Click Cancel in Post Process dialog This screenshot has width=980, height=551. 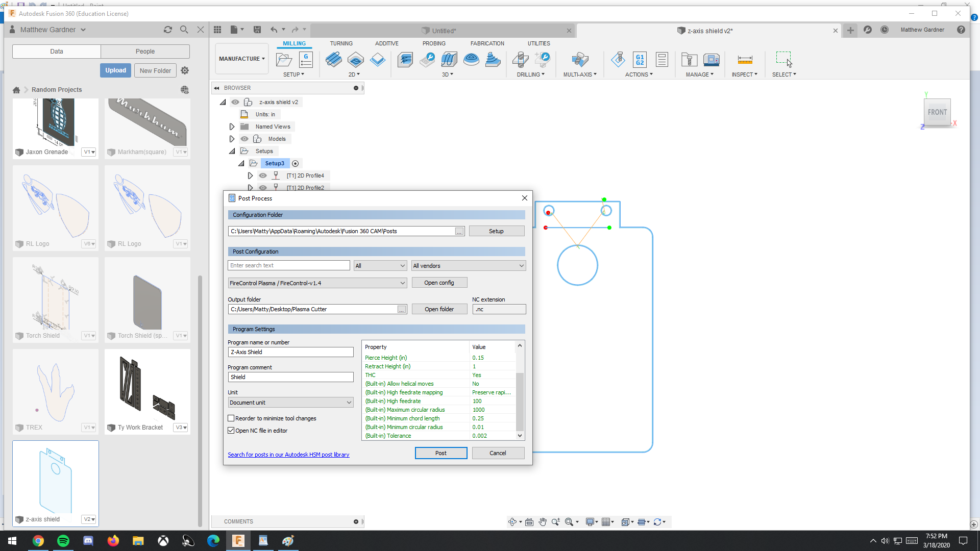tap(498, 453)
